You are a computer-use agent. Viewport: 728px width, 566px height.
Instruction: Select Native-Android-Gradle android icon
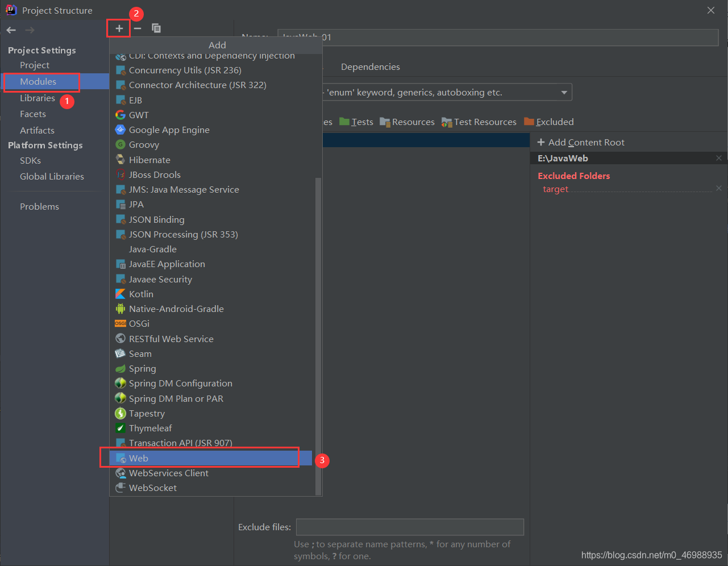pos(120,309)
